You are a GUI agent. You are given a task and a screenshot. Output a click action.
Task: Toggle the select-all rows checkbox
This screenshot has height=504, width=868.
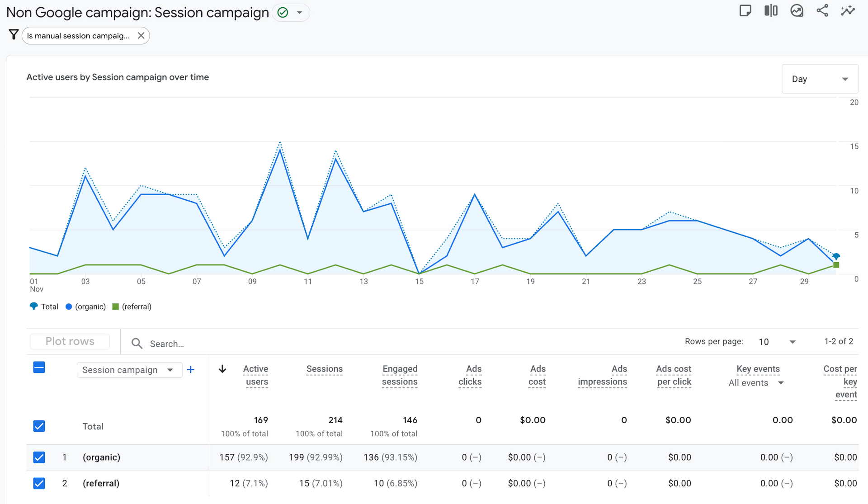[39, 367]
